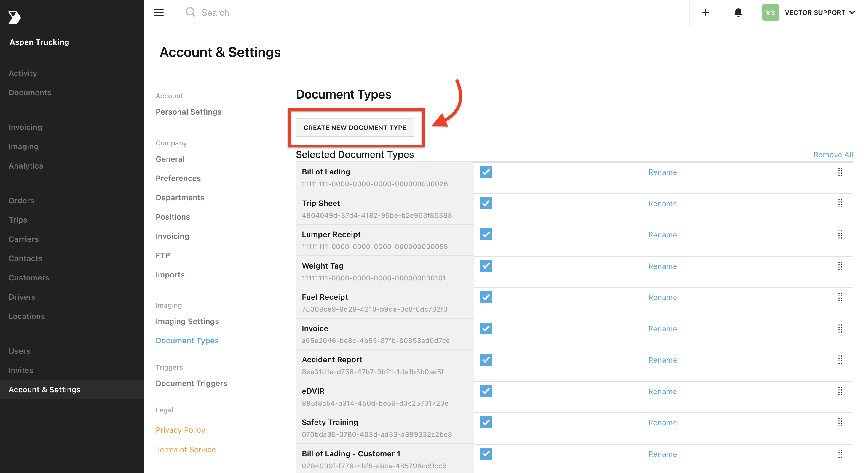The height and width of the screenshot is (473, 868).
Task: Grab the drag handle for Trip Sheet
Action: coord(840,204)
